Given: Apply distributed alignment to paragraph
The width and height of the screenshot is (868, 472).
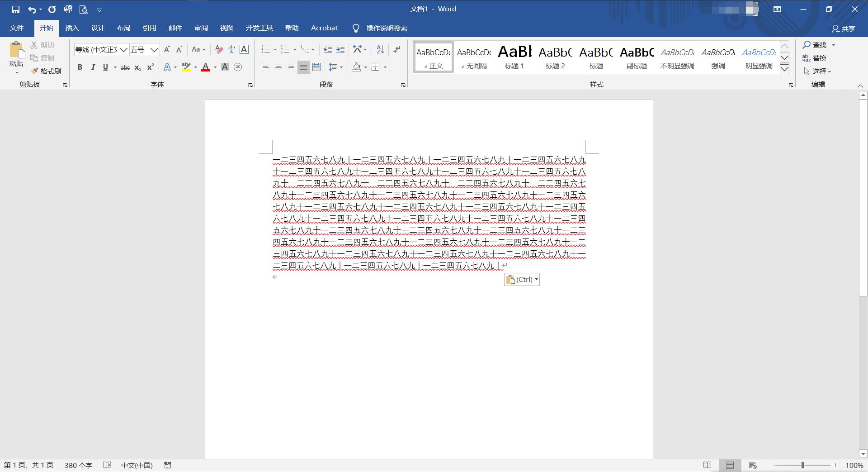Looking at the screenshot, I should point(316,67).
